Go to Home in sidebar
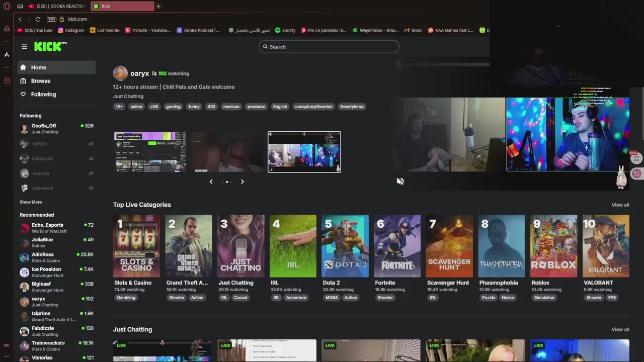 [x=56, y=67]
